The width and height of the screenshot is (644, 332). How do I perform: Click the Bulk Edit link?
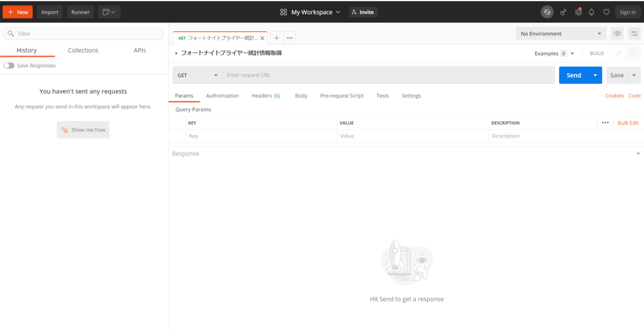coord(628,123)
